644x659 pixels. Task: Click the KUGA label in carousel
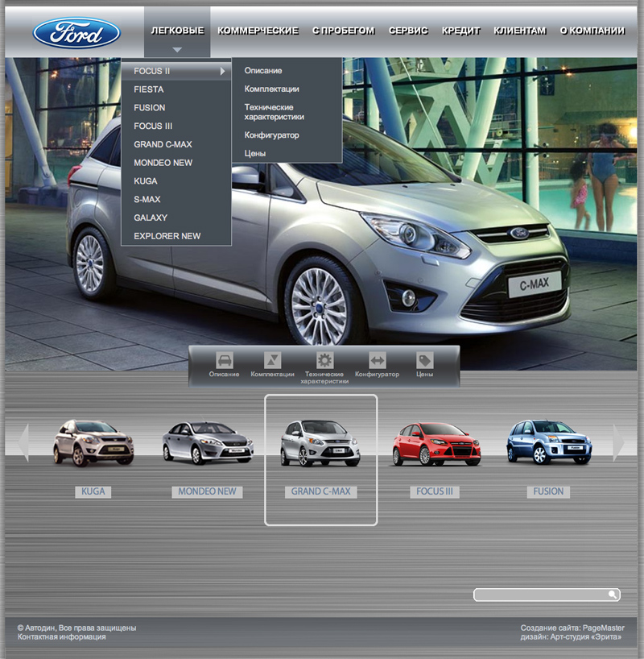[93, 491]
